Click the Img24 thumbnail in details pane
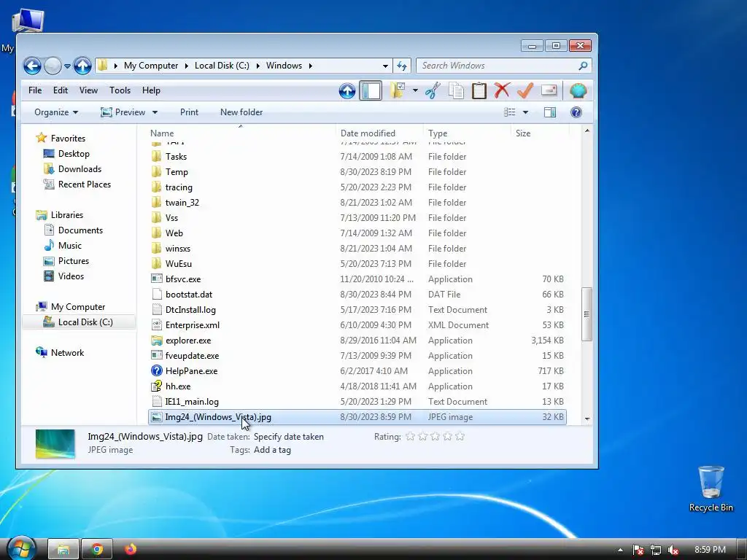This screenshot has height=560, width=747. [x=55, y=444]
